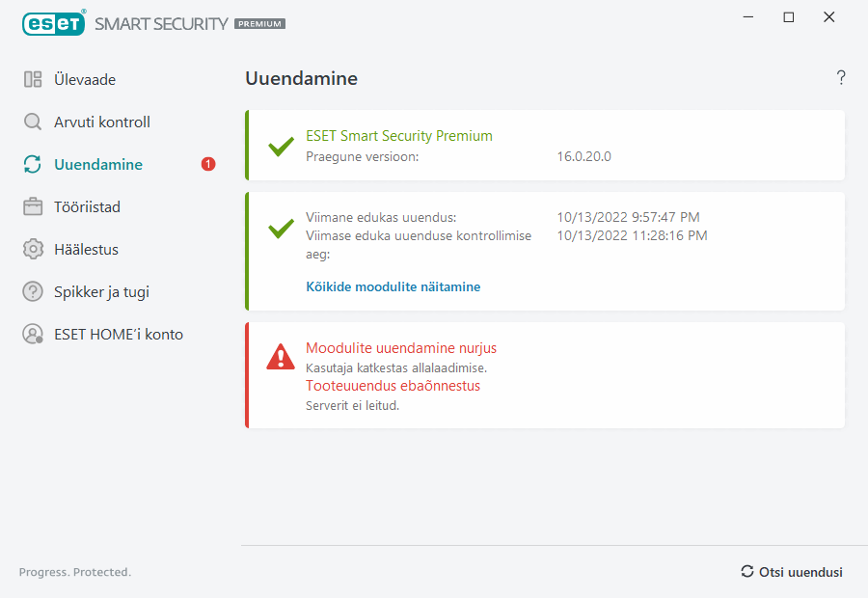Go to Tööriistad section
This screenshot has height=598, width=868.
click(87, 207)
